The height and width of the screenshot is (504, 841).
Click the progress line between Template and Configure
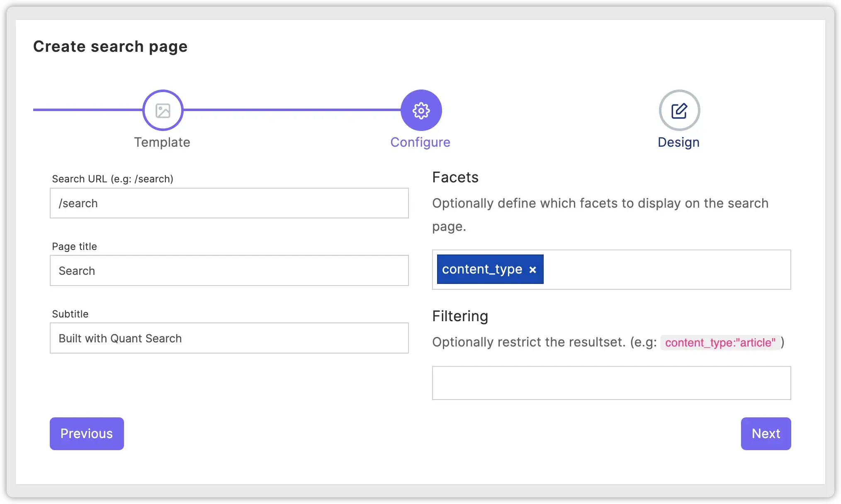[290, 110]
